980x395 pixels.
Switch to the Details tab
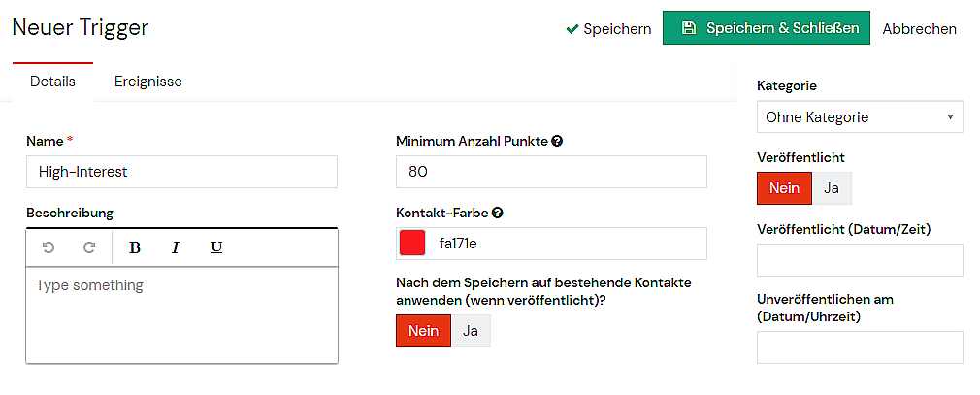52,82
